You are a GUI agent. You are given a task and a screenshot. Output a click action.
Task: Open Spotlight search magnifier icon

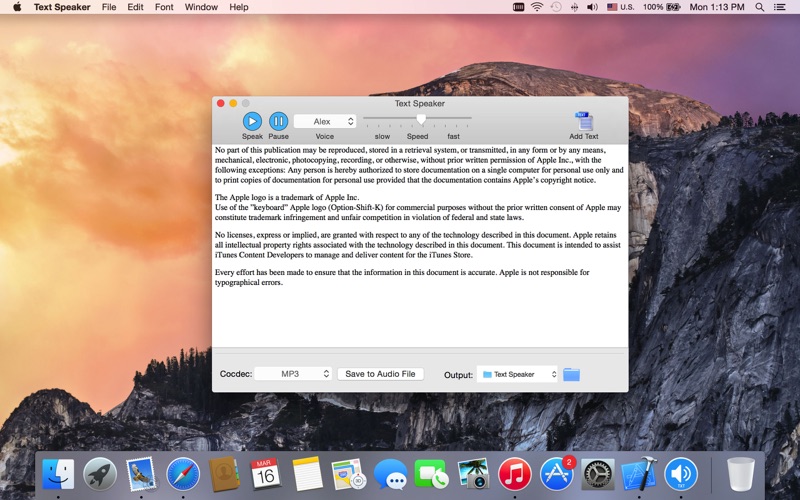[x=760, y=7]
